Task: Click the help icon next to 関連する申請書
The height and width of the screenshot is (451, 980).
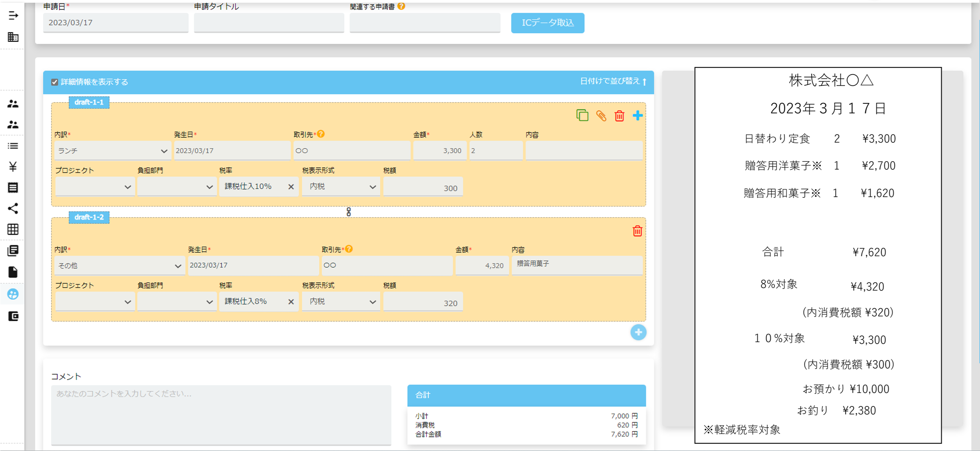Action: pos(401,6)
